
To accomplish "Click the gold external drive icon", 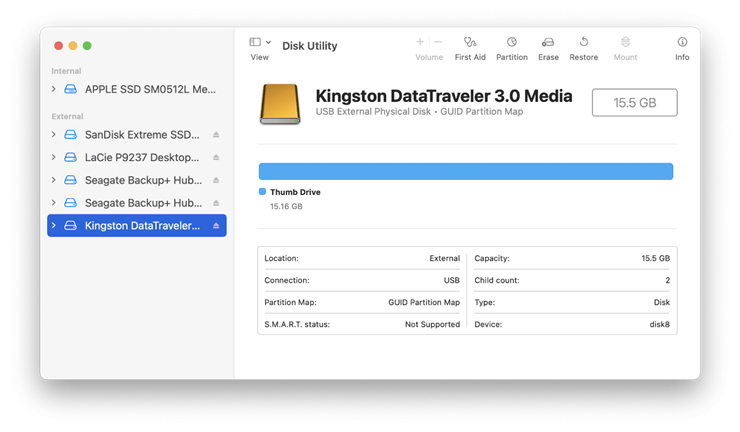I will (x=280, y=104).
